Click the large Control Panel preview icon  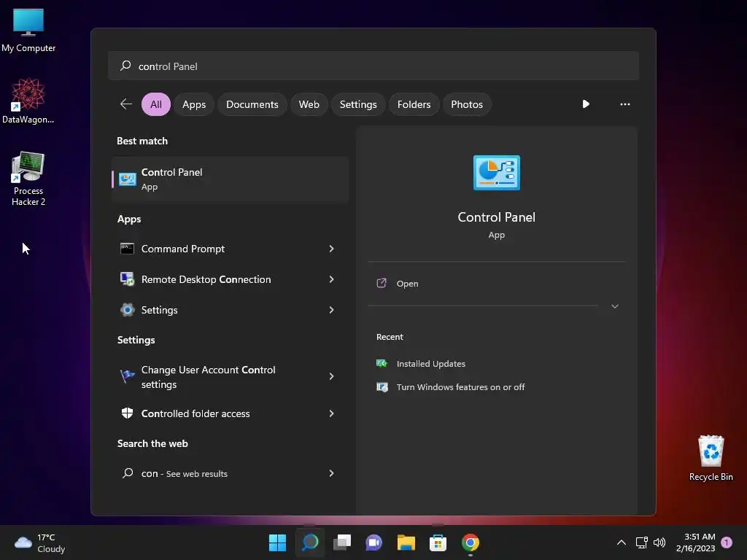tap(496, 173)
